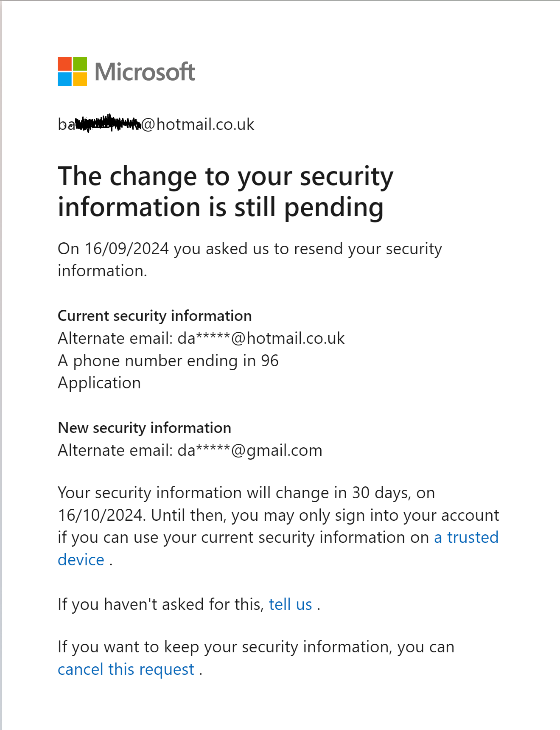Click 'A phone number ending in 96'
Screen dimensions: 560x730
point(168,361)
